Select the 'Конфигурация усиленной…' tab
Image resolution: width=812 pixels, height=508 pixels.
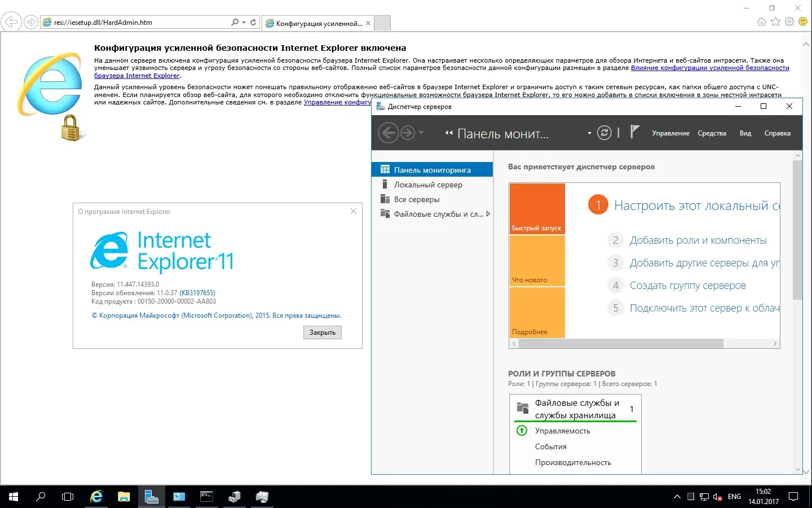point(318,23)
